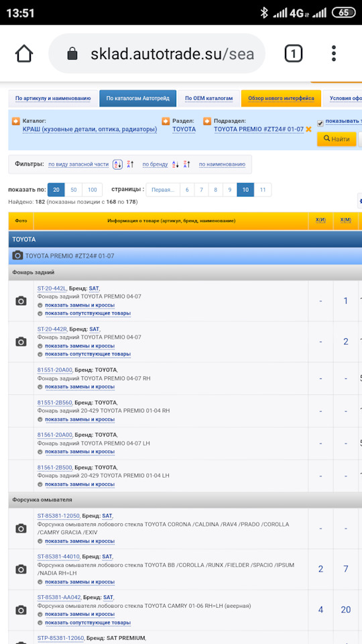The width and height of the screenshot is (362, 644).
Task: Show 50 items per page
Action: (74, 190)
